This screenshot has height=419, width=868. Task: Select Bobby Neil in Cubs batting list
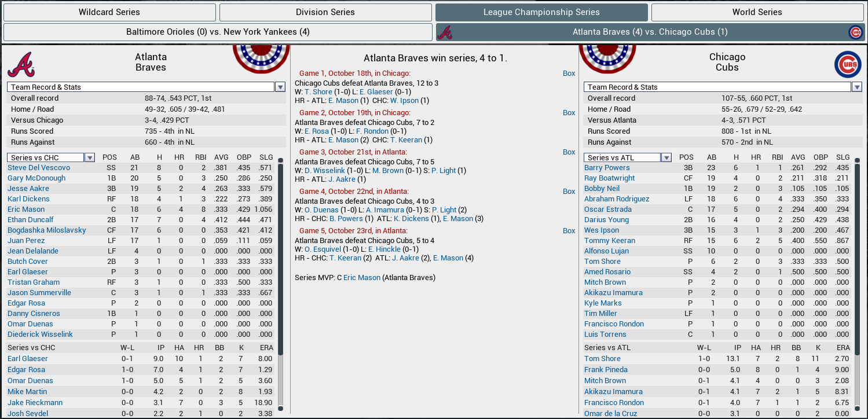tap(602, 189)
